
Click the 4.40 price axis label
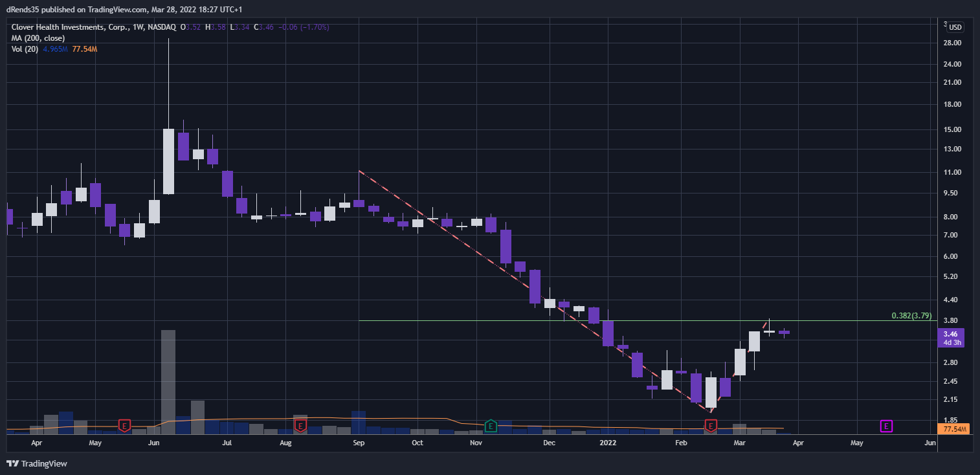[952, 300]
